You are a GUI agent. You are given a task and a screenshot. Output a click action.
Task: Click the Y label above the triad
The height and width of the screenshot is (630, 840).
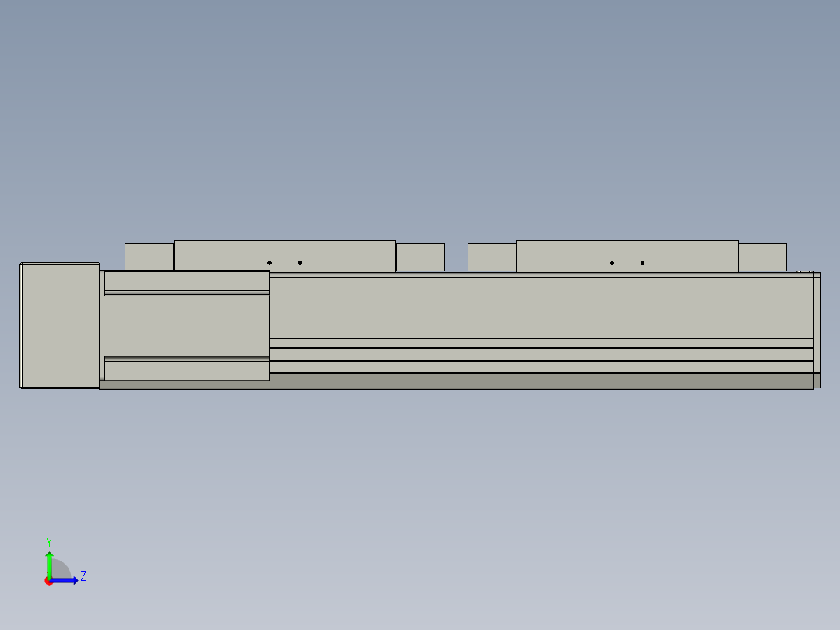(49, 543)
